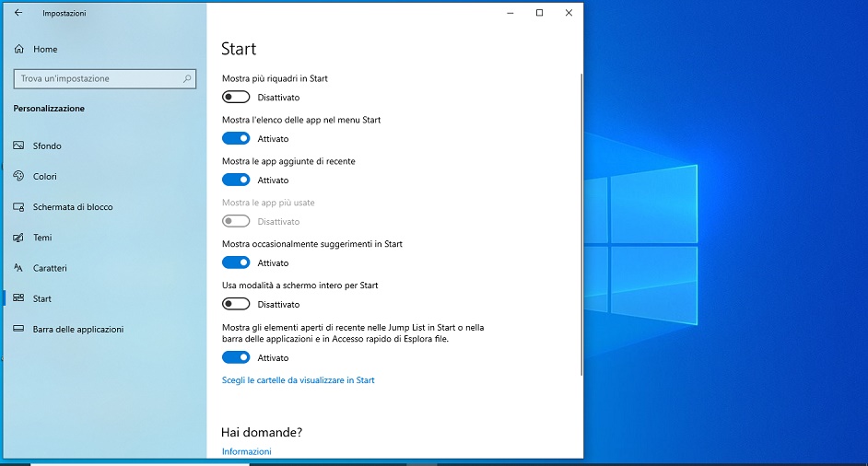Select the Caratteri font icon

[18, 268]
